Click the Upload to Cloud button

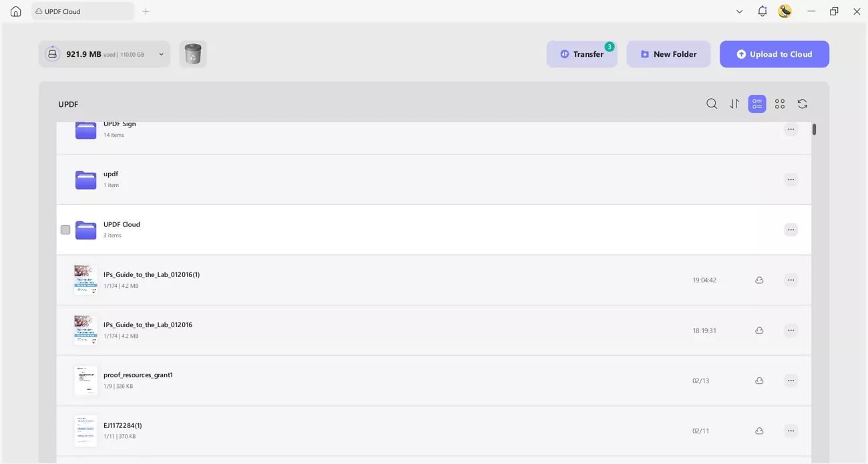(774, 53)
